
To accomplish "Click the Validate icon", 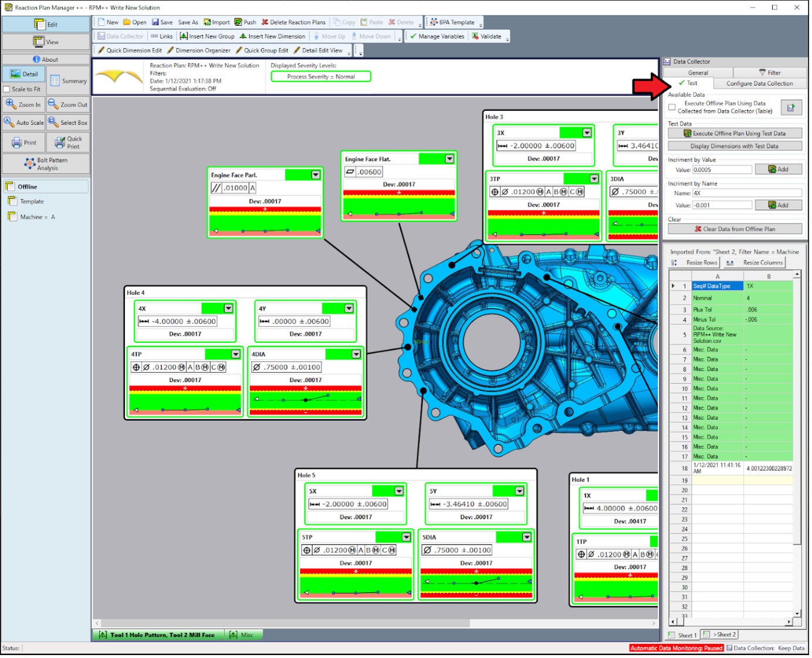I will click(486, 36).
